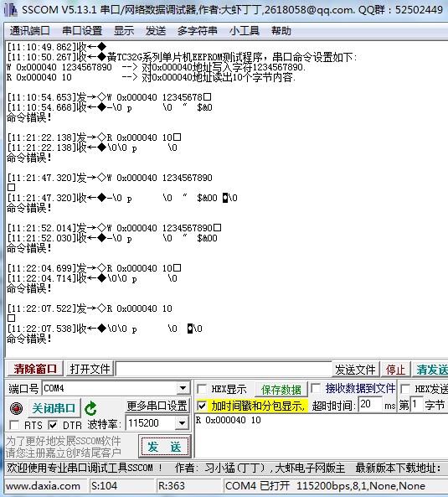Image resolution: width=448 pixels, height=497 pixels.
Task: Click the 第 1 字节 number field
Action: 416,405
